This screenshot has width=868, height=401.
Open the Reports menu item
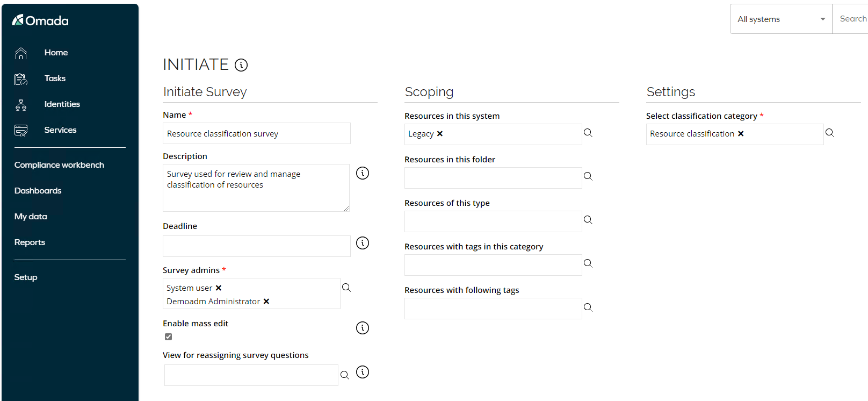30,242
